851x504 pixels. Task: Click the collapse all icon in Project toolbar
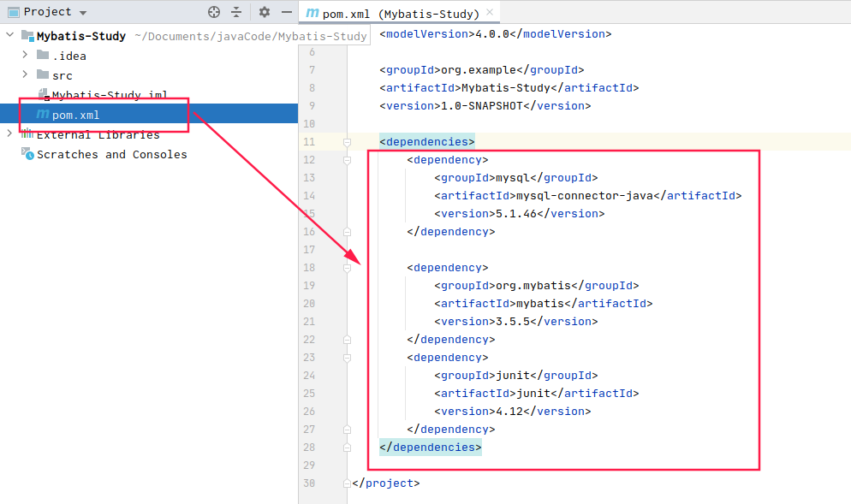(x=236, y=12)
